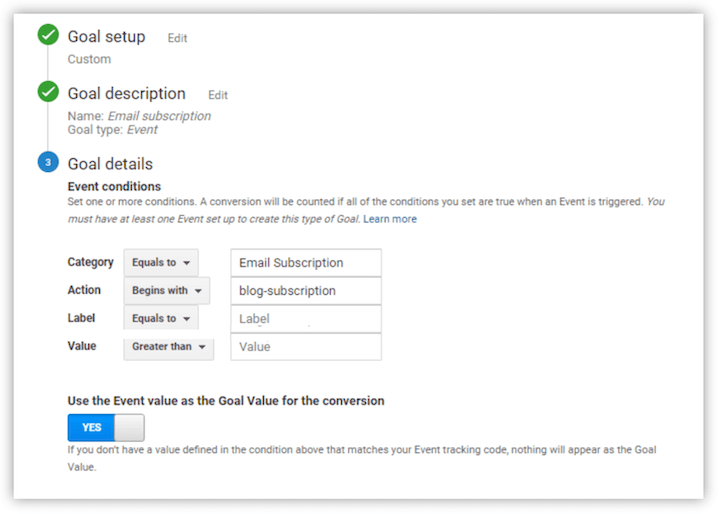
Task: Open the Label 'Equals to' dropdown
Action: tap(160, 319)
